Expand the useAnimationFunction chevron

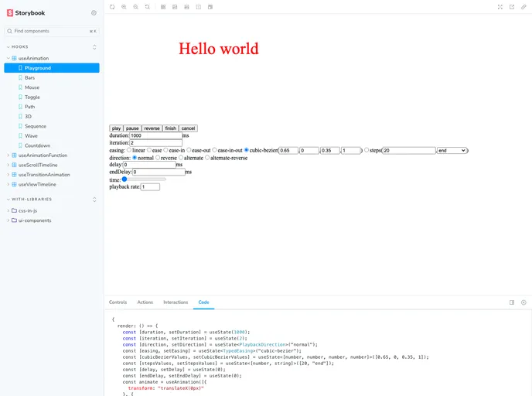coord(9,155)
